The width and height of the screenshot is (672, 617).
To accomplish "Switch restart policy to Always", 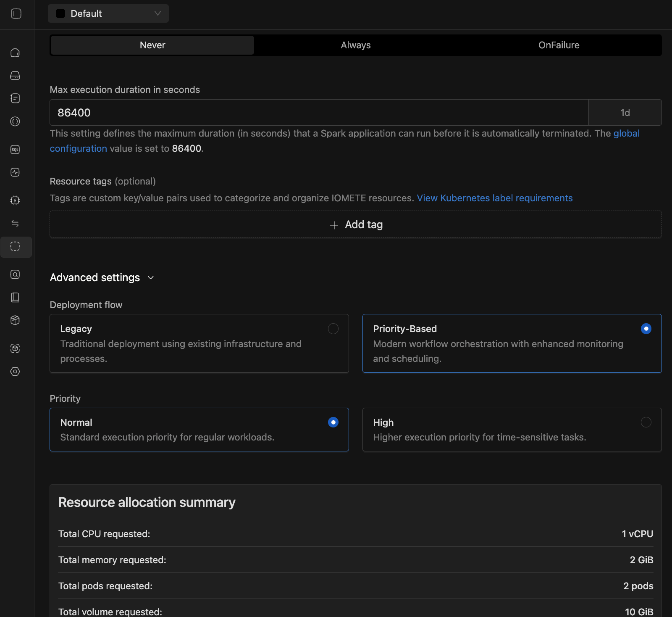I will click(356, 45).
